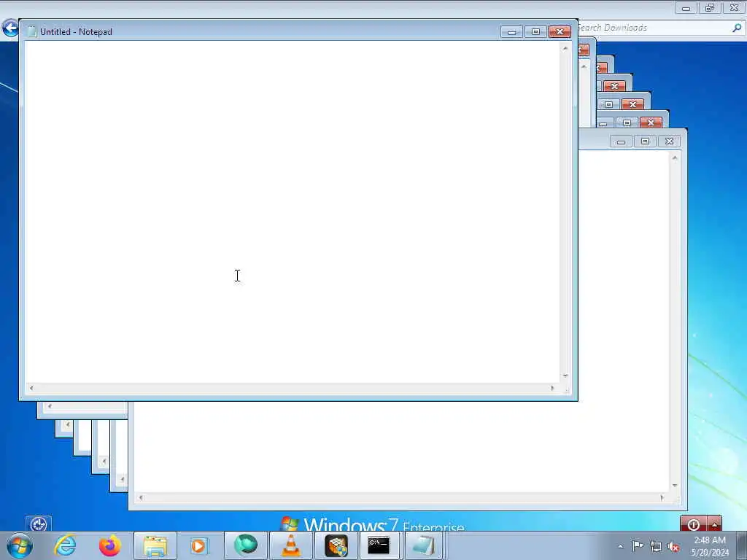Click the red power button on desktop
The width and height of the screenshot is (747, 560).
[x=694, y=524]
